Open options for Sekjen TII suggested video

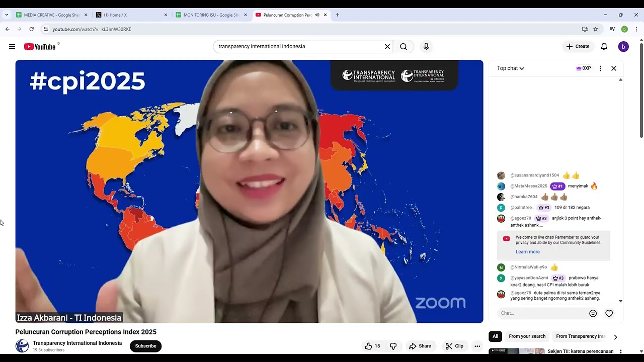click(621, 351)
